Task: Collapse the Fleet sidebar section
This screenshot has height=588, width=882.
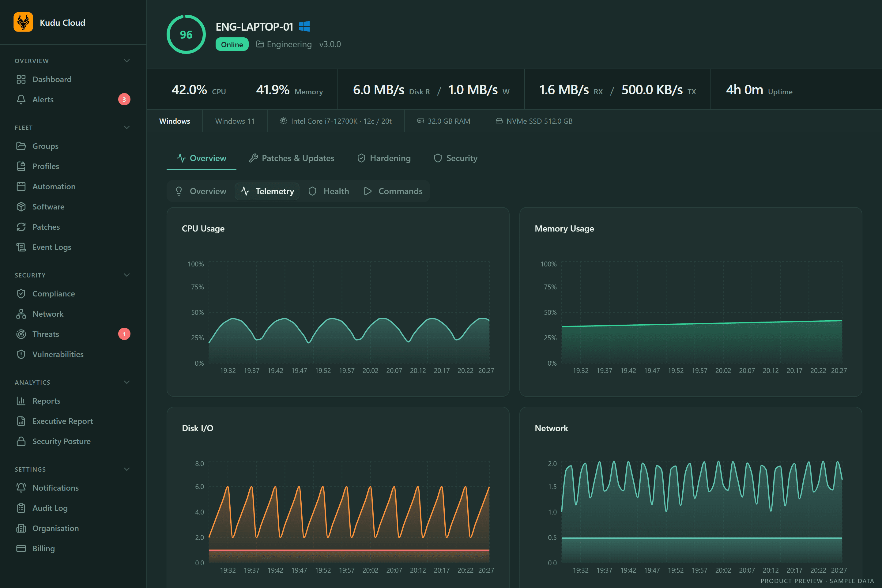Action: tap(127, 127)
